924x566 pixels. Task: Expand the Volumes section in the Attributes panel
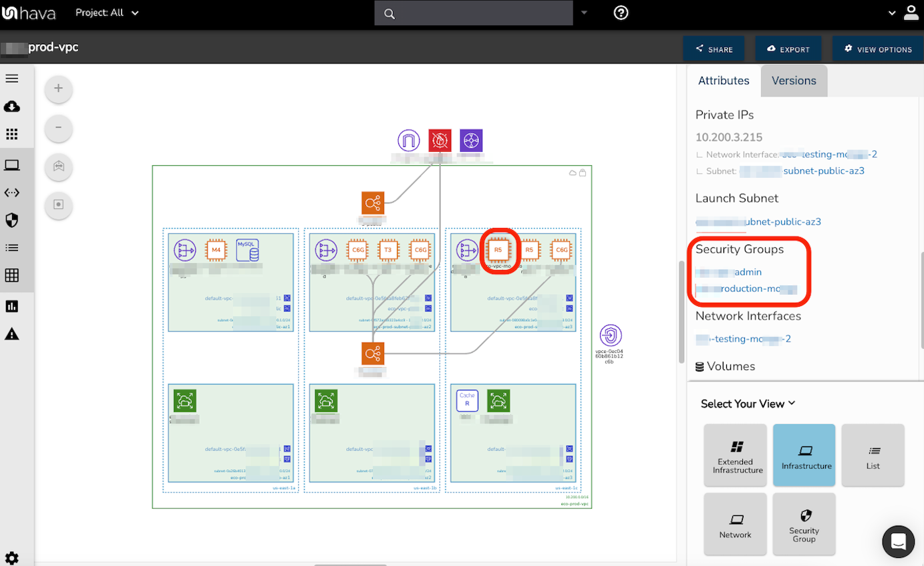(x=732, y=366)
